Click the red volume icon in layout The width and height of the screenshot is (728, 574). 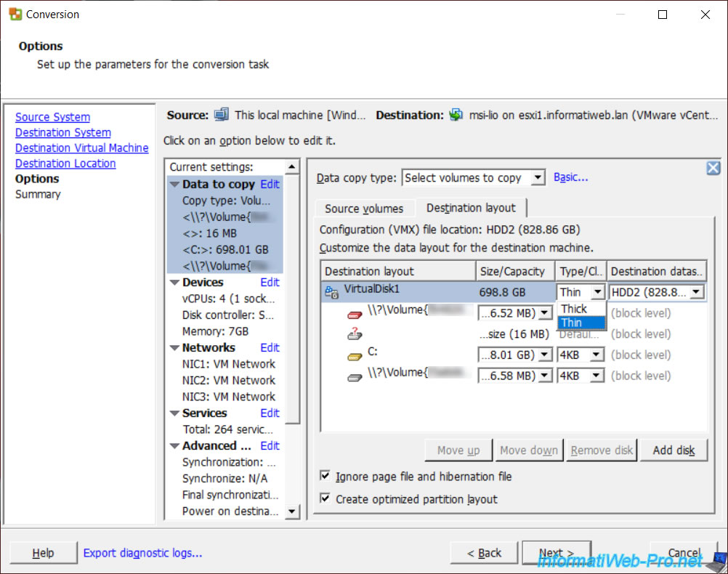pyautogui.click(x=355, y=314)
